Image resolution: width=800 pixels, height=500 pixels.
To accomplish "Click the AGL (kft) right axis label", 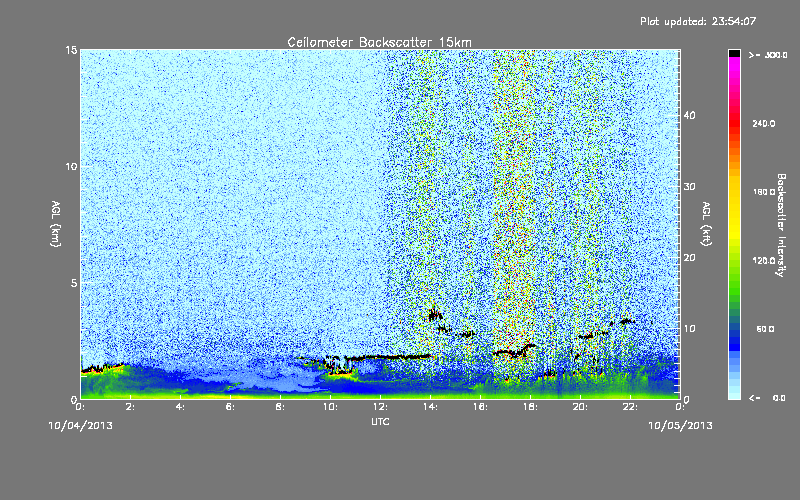I will (x=706, y=223).
